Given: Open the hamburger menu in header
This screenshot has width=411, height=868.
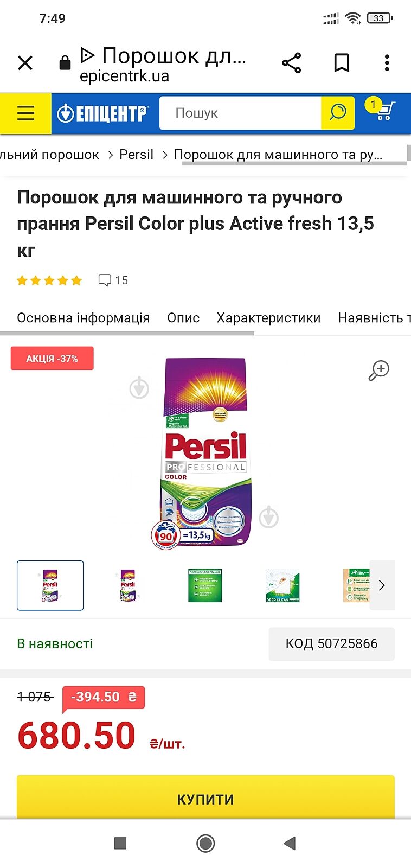Looking at the screenshot, I should [x=25, y=113].
